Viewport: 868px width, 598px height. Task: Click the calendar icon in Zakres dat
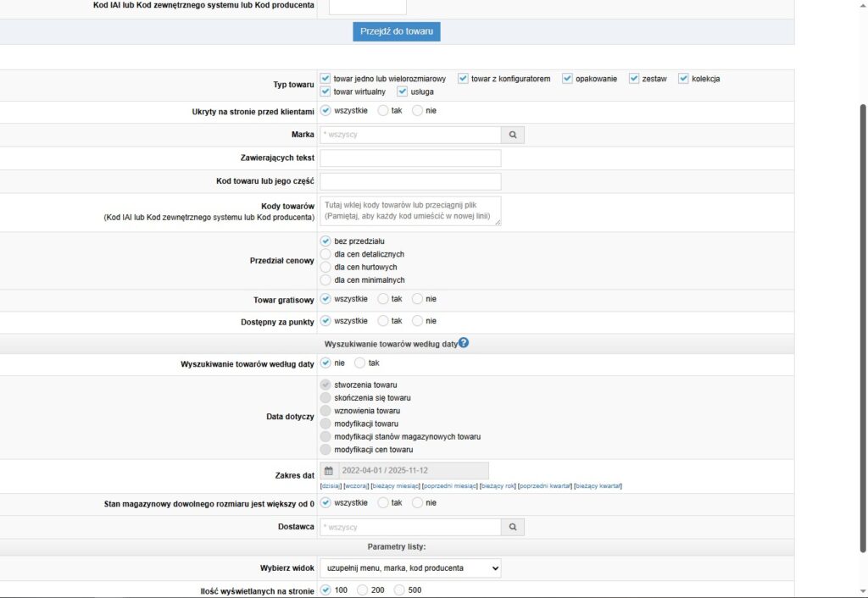coord(329,471)
